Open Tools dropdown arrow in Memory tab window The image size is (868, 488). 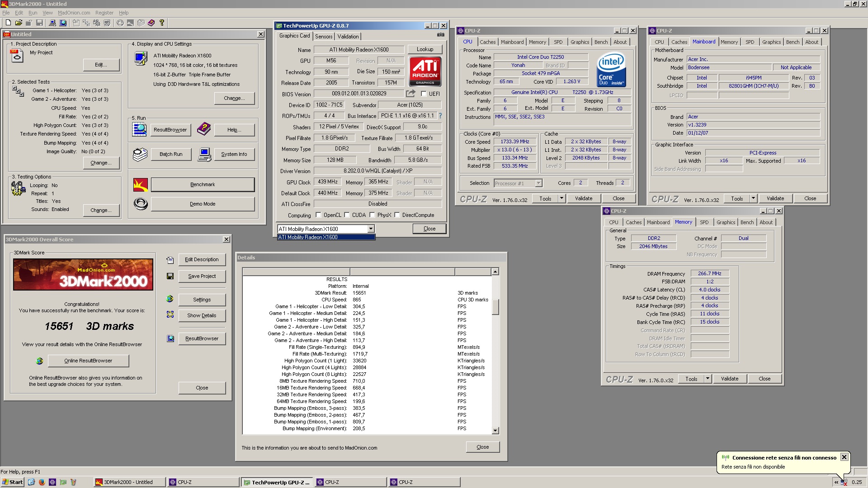708,379
